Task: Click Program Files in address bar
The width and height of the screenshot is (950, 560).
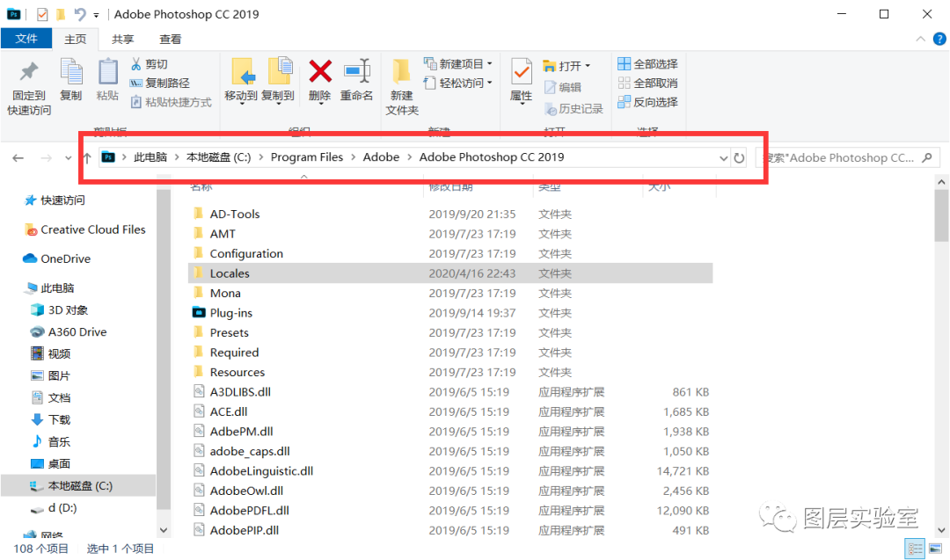Action: (307, 157)
